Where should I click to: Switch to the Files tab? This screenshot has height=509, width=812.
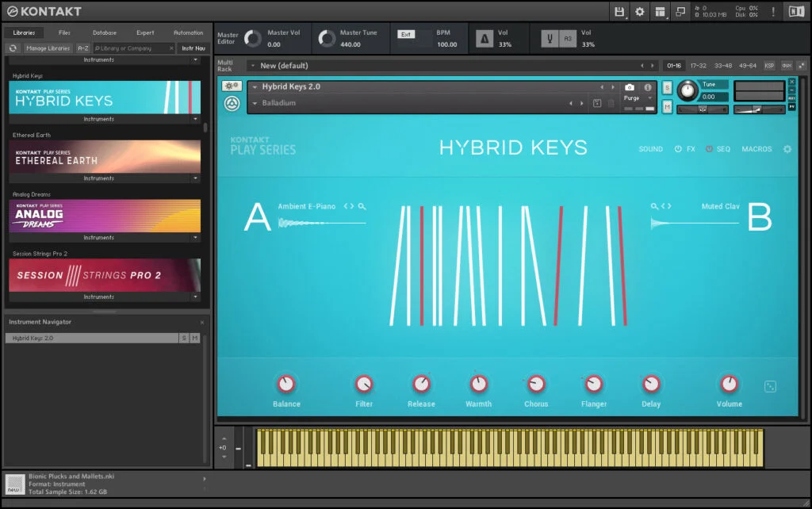point(64,33)
